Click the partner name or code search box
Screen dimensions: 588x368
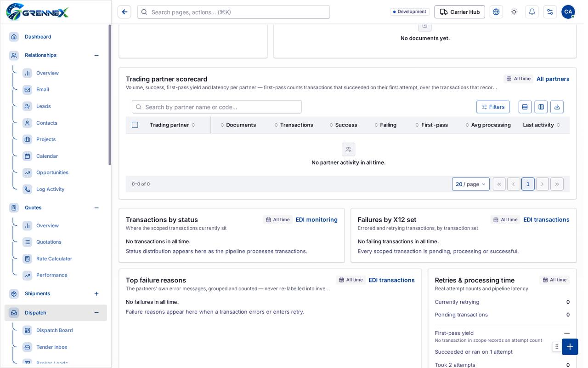point(217,107)
